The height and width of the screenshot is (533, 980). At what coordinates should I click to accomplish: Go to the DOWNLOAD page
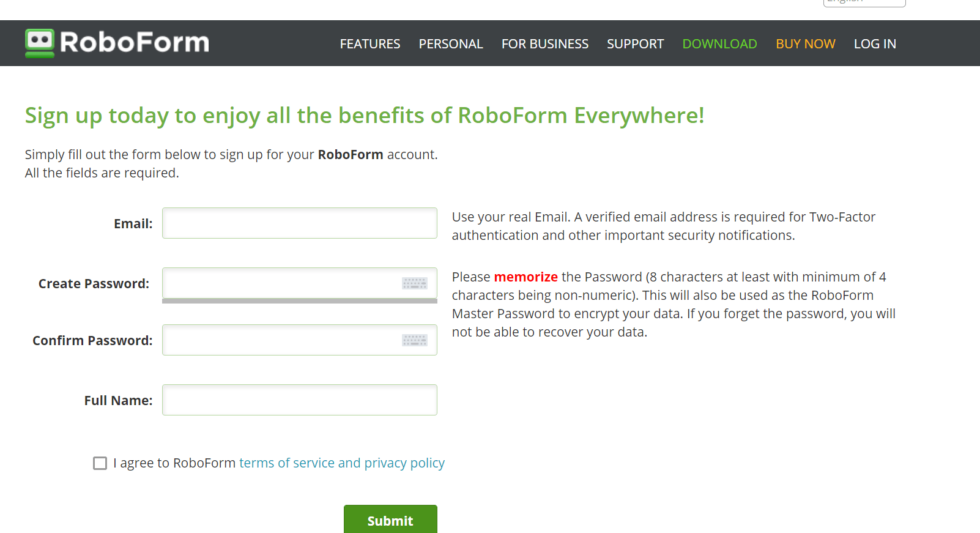tap(719, 43)
